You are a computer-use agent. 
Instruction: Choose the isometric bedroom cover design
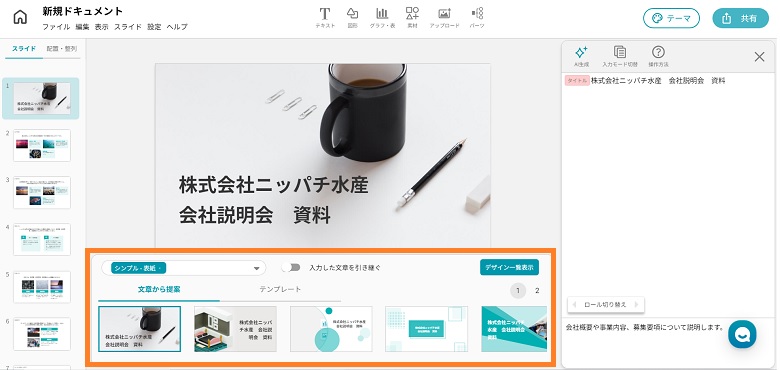[235, 329]
